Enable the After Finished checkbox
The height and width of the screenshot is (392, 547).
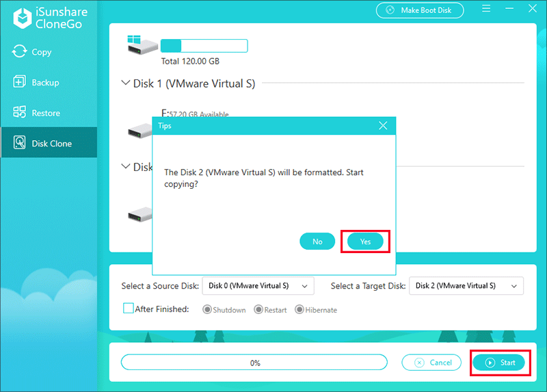pos(129,309)
